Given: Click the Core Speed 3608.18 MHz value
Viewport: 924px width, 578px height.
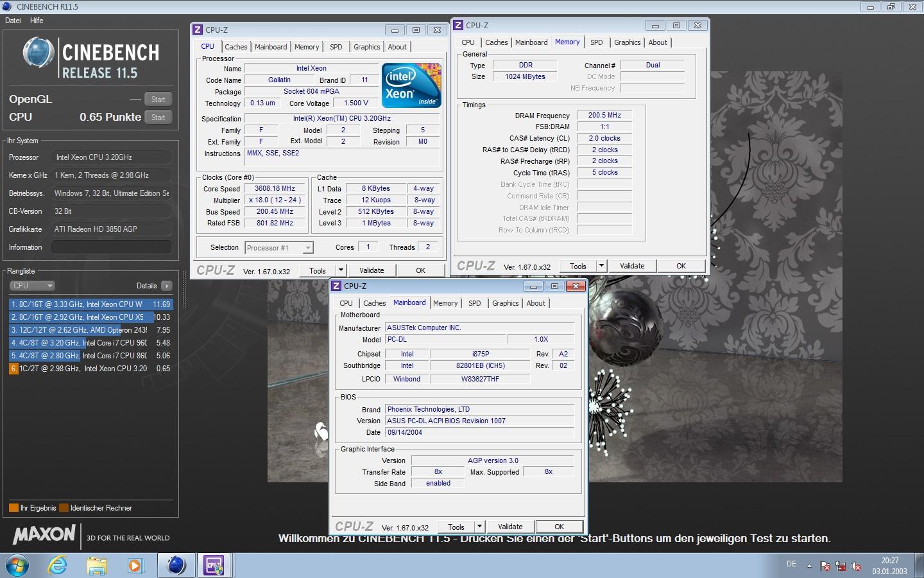Looking at the screenshot, I should coord(275,189).
